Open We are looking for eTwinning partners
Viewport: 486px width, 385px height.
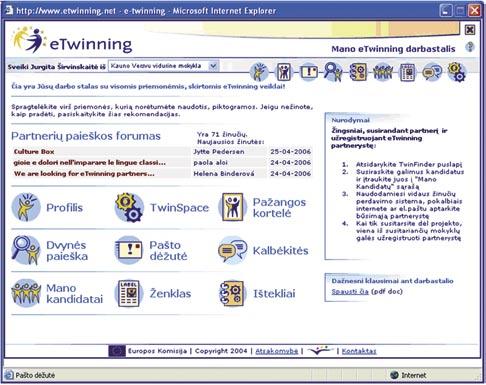coord(84,174)
